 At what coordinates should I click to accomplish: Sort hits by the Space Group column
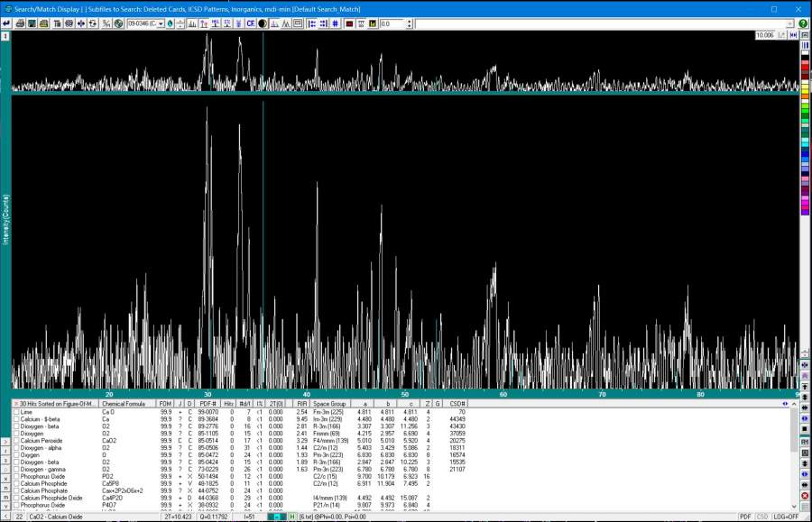pos(330,403)
